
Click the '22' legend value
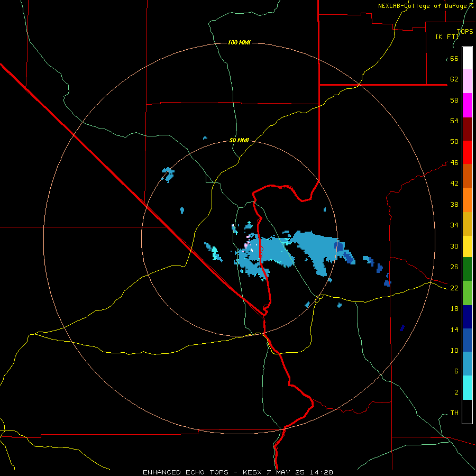click(x=454, y=288)
